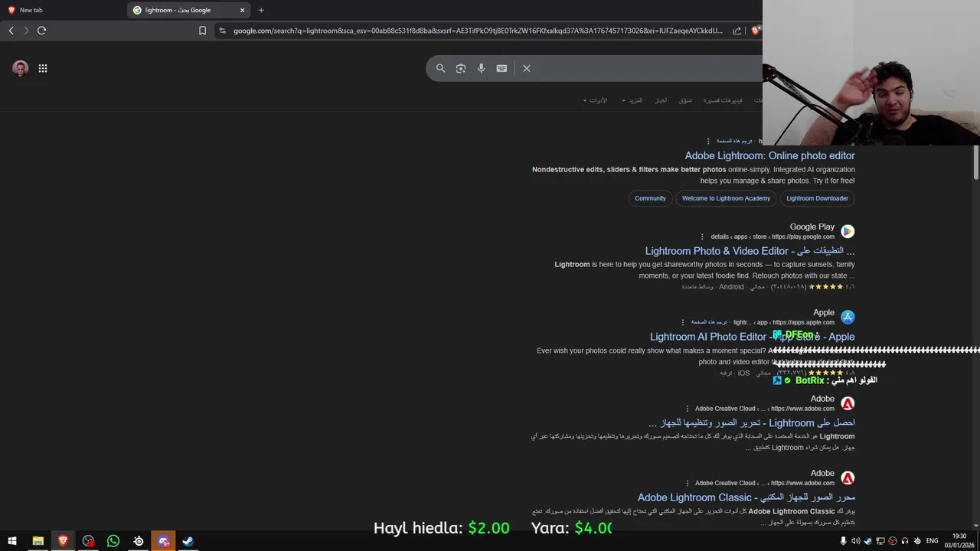Screen dimensions: 980x551
Task: Click the address bar URL field
Action: [x=478, y=31]
